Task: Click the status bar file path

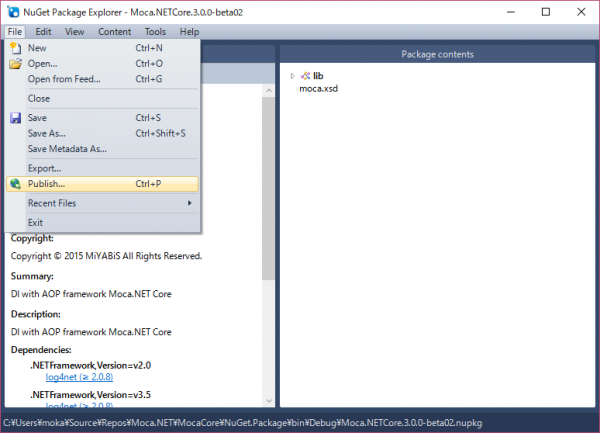Action: pos(243,423)
